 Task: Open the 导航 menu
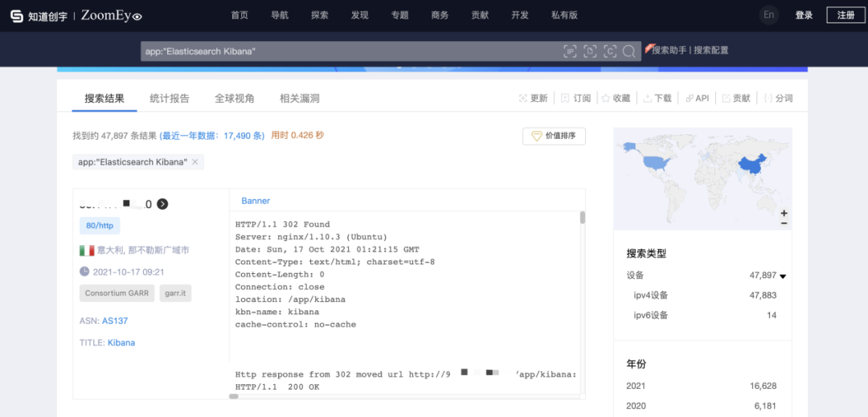280,15
